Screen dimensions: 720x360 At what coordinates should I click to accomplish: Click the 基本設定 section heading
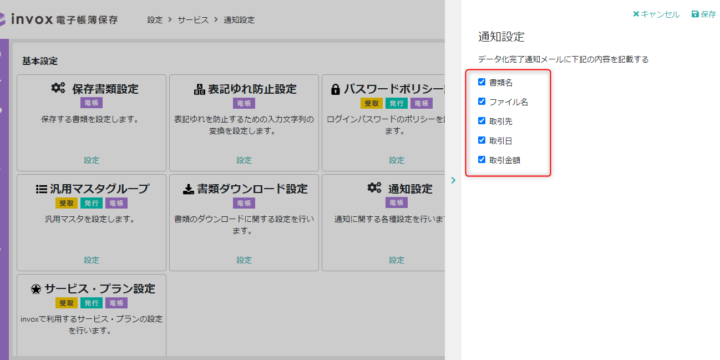(x=39, y=61)
